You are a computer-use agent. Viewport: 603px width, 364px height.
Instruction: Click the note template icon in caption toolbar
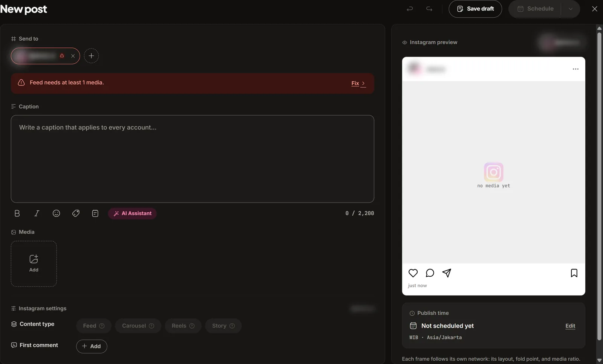coord(95,213)
